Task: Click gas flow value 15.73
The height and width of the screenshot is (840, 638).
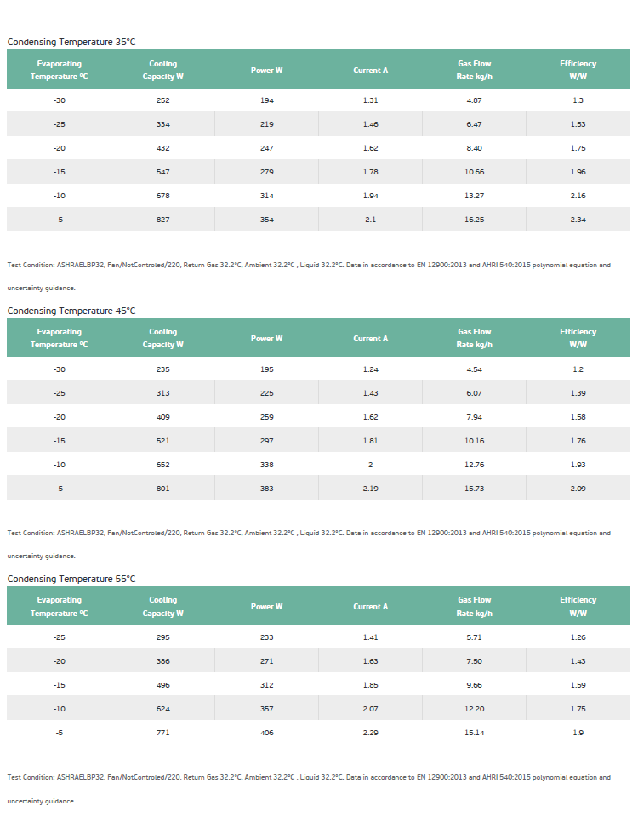Action: pyautogui.click(x=474, y=488)
